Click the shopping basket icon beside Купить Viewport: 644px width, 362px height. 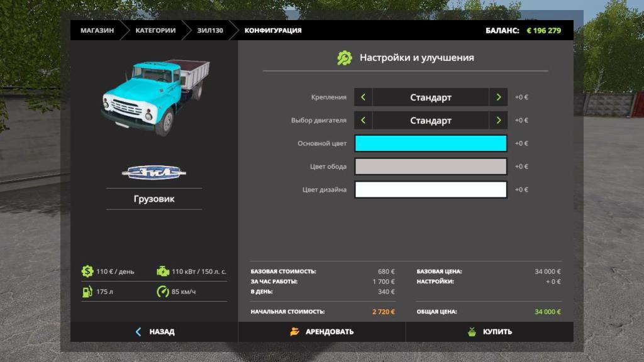coord(472,332)
